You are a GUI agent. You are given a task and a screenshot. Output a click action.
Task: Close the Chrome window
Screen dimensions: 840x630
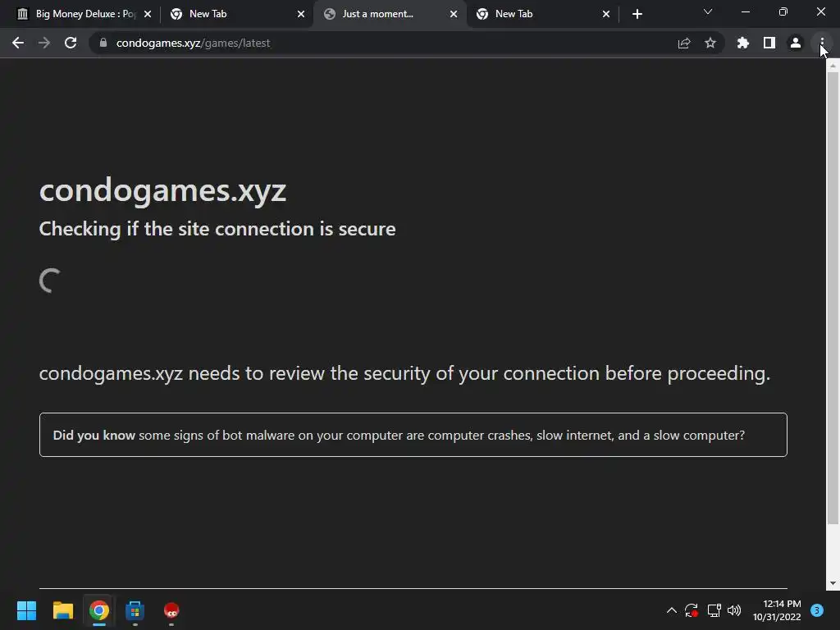[x=820, y=11]
